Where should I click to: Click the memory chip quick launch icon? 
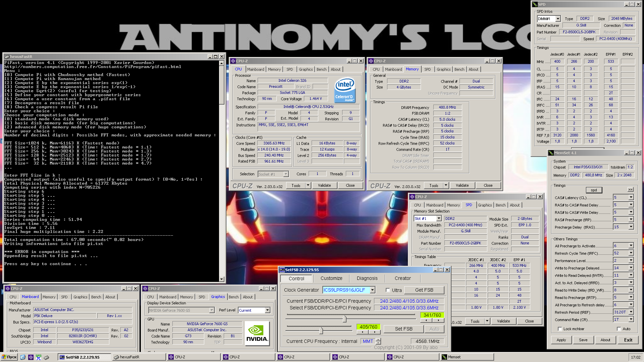pos(47,357)
